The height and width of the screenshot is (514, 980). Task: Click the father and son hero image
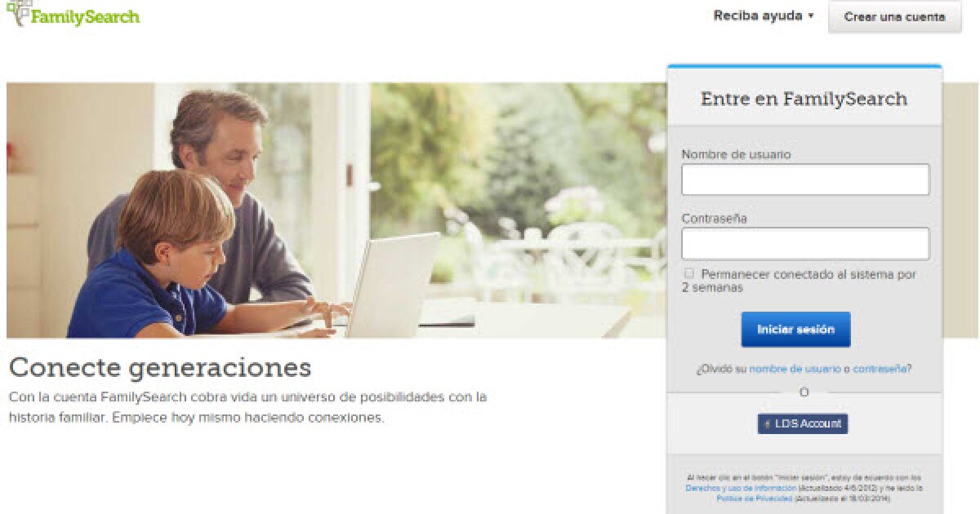click(x=336, y=210)
